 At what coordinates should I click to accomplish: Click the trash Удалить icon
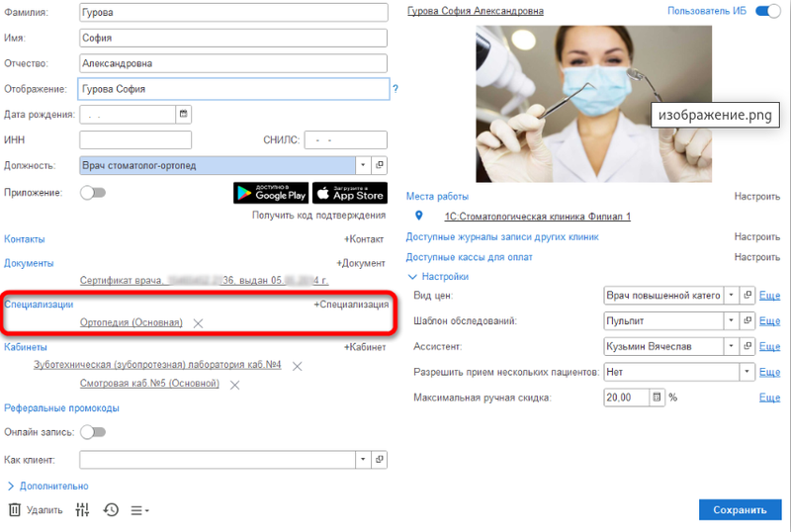(15, 510)
